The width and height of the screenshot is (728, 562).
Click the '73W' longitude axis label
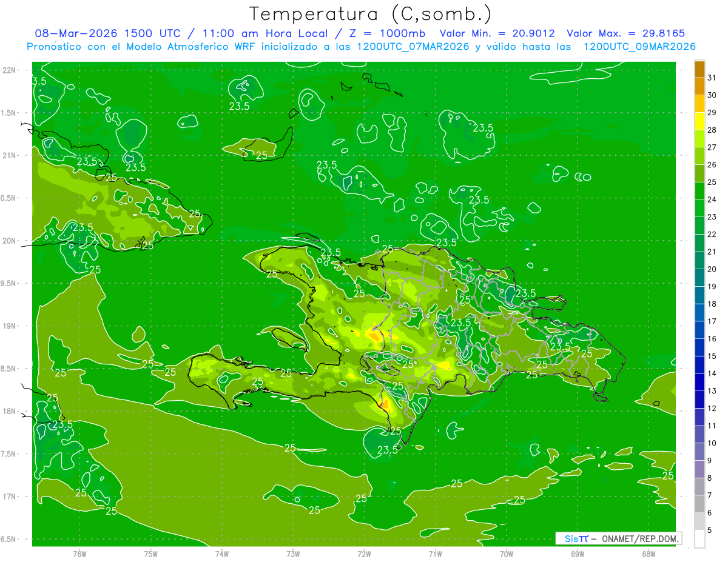coord(293,554)
